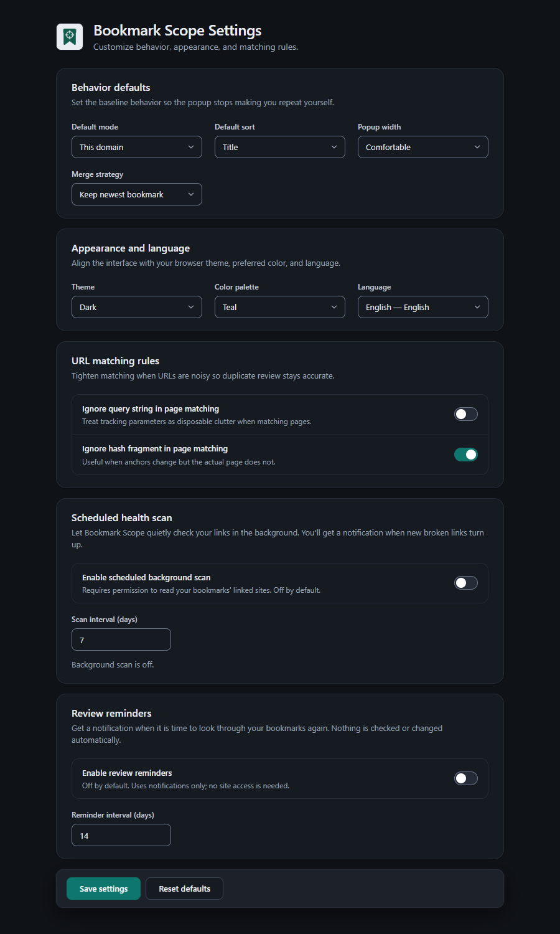Click the Bookmark Scope Settings title
The height and width of the screenshot is (934, 560).
(177, 31)
